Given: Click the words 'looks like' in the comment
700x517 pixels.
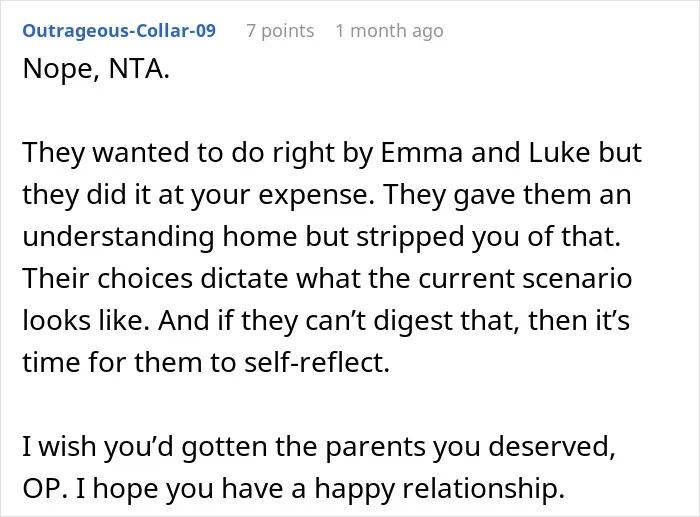Looking at the screenshot, I should point(86,321).
